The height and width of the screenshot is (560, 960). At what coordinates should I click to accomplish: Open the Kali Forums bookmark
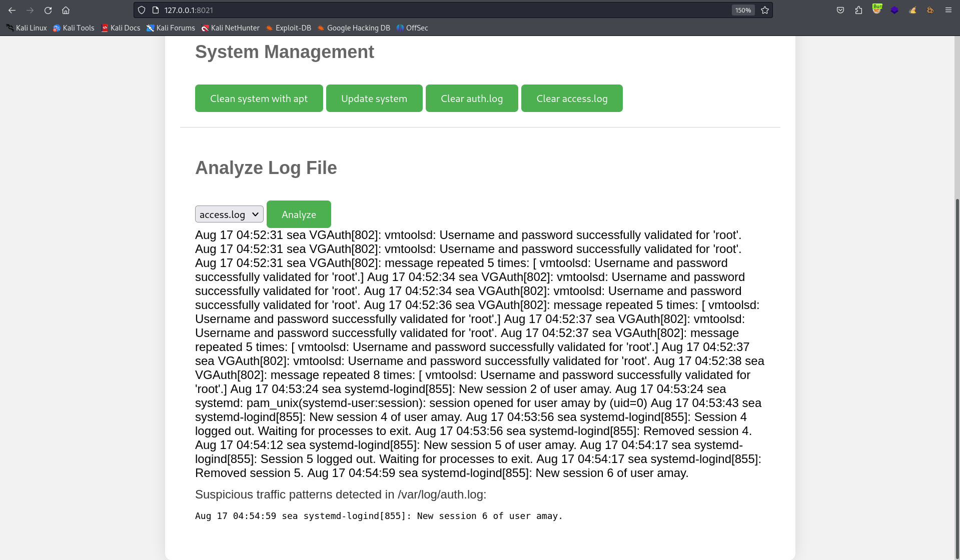coord(171,28)
